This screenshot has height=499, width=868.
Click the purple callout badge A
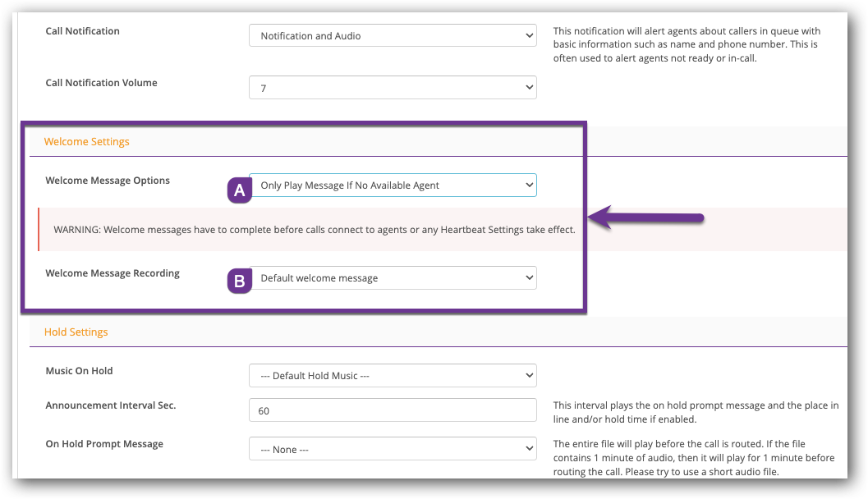tap(239, 190)
